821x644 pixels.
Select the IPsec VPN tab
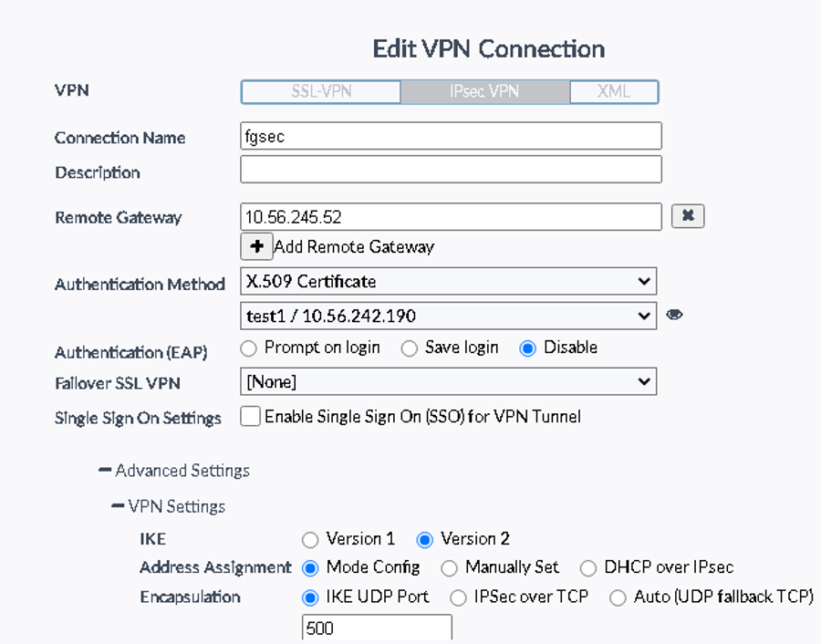click(x=484, y=92)
